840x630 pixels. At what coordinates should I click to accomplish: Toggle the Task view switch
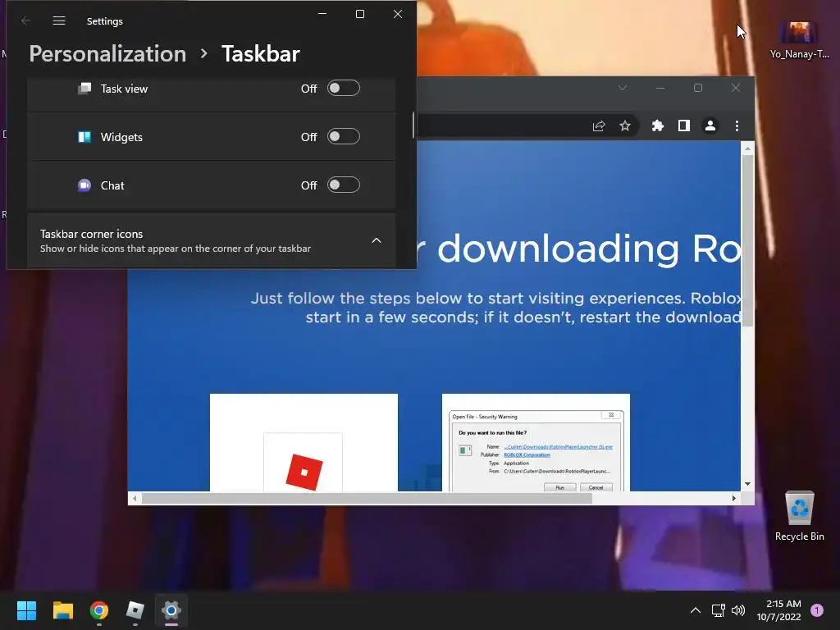(x=344, y=89)
